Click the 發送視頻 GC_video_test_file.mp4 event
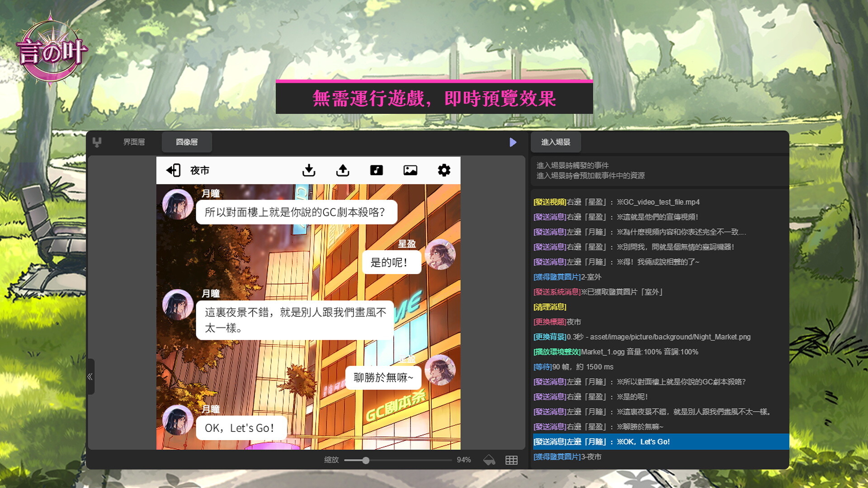The height and width of the screenshot is (488, 868). click(x=616, y=202)
